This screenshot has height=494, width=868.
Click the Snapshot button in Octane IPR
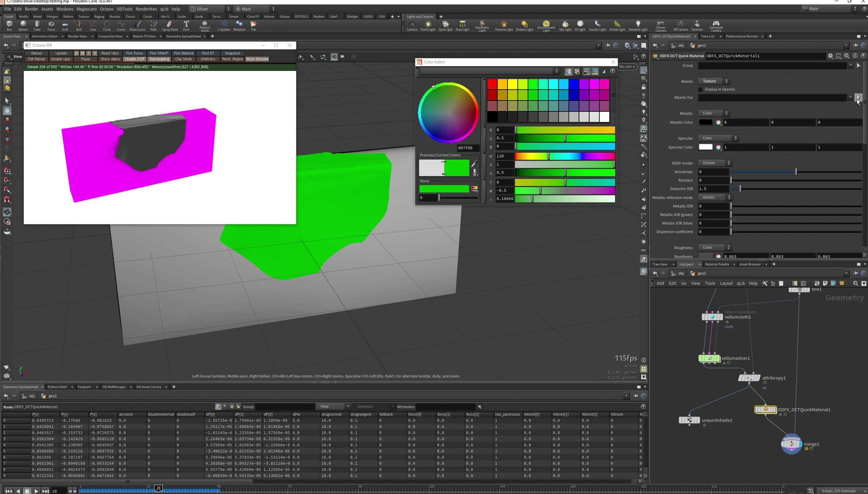pyautogui.click(x=232, y=53)
